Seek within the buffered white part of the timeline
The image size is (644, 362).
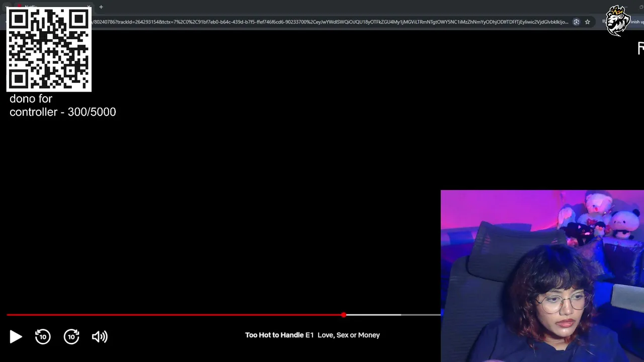point(373,315)
